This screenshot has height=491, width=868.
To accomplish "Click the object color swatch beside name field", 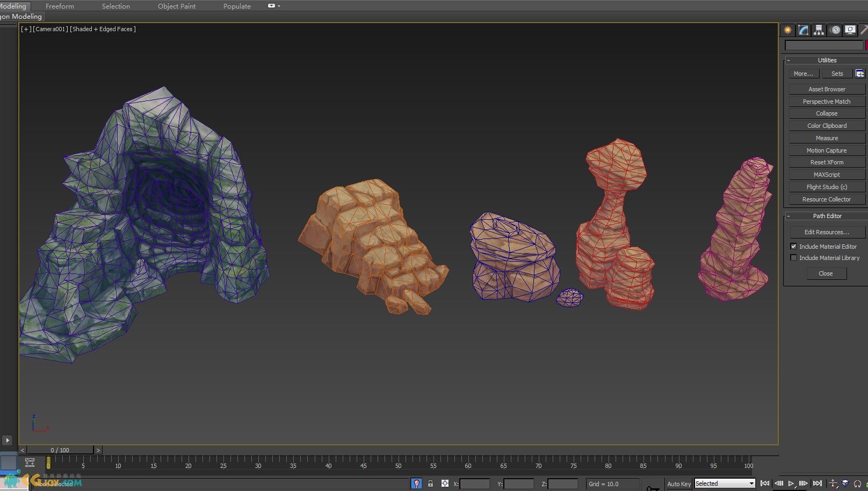I will 866,46.
